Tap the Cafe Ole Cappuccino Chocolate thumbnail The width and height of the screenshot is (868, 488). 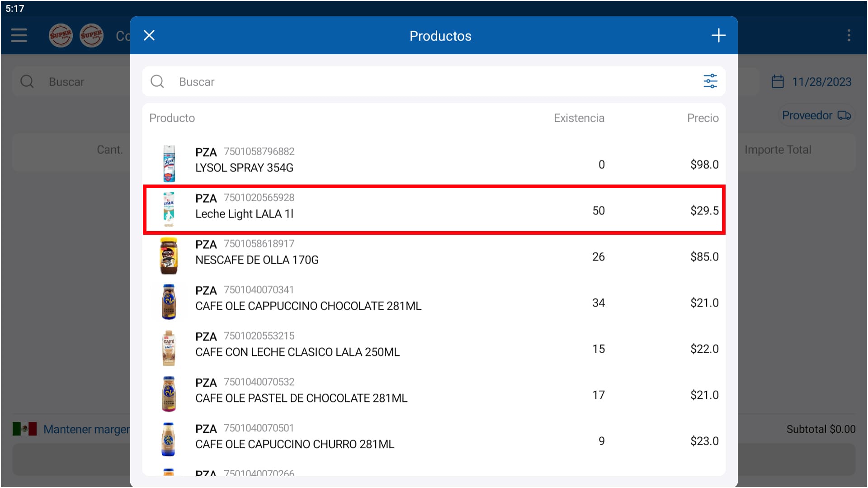pos(169,302)
